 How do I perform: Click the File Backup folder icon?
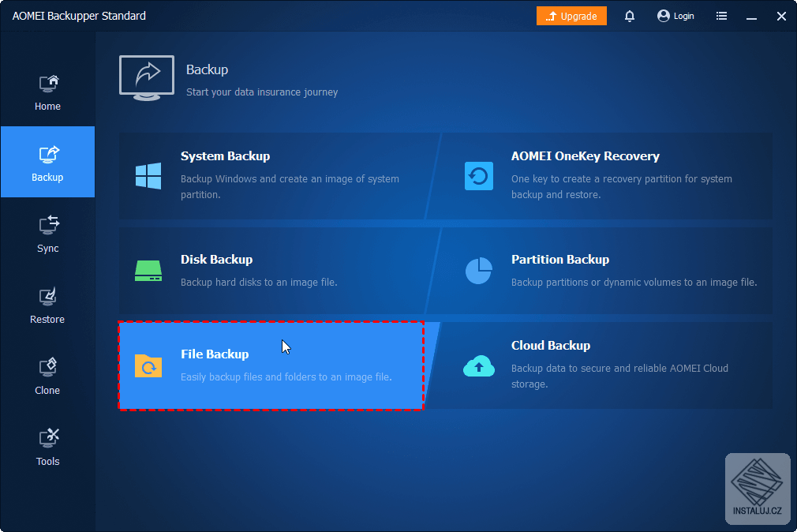click(x=148, y=365)
